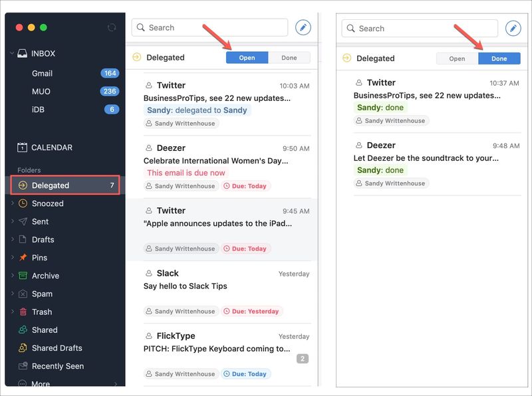Click the left panel Search field
Screen dimensions: 532x396
click(209, 27)
